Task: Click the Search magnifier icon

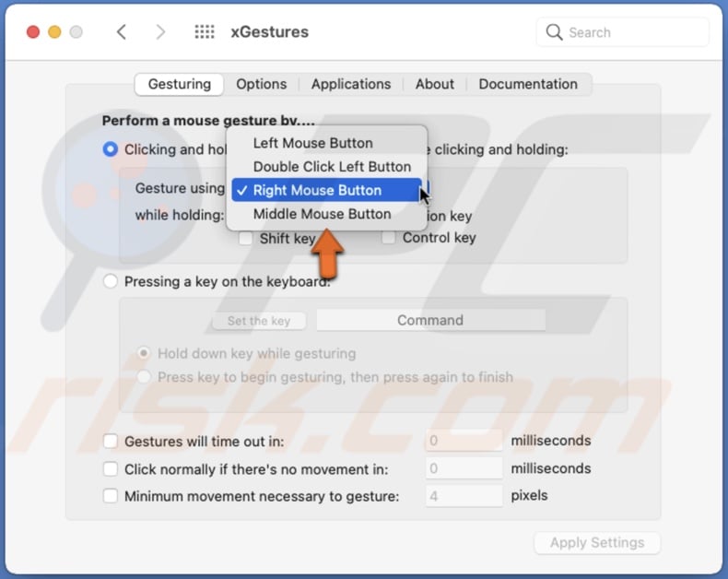Action: (554, 32)
